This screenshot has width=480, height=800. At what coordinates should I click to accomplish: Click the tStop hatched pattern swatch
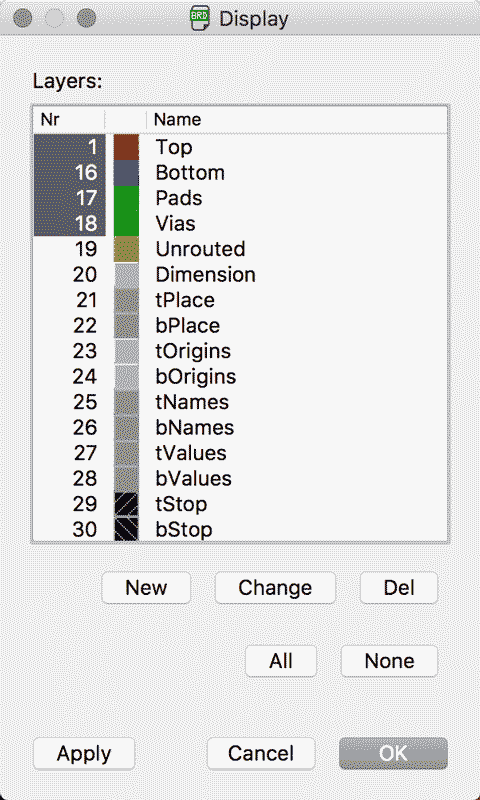tap(126, 504)
